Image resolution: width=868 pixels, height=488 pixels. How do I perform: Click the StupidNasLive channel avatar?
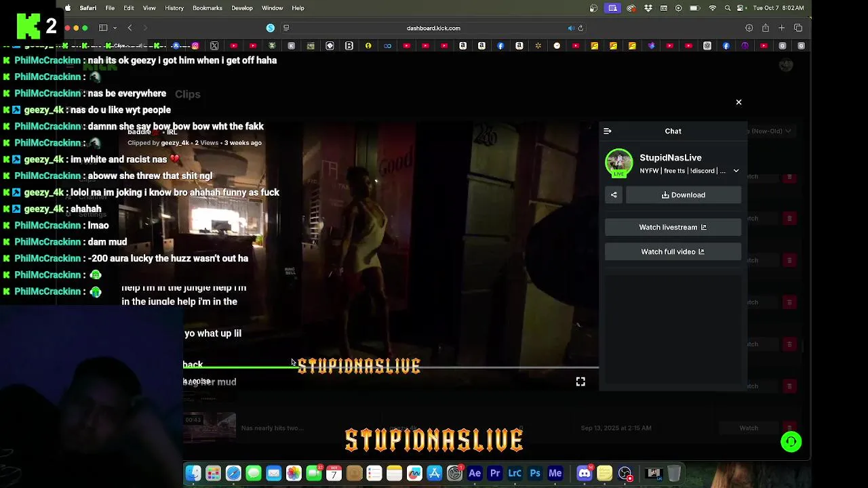point(618,163)
